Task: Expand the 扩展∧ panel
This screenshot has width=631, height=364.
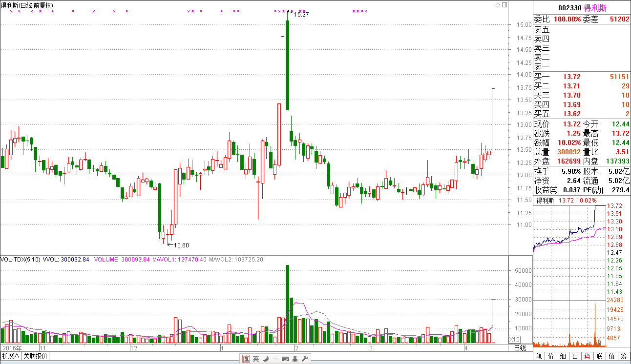Action: pos(10,356)
